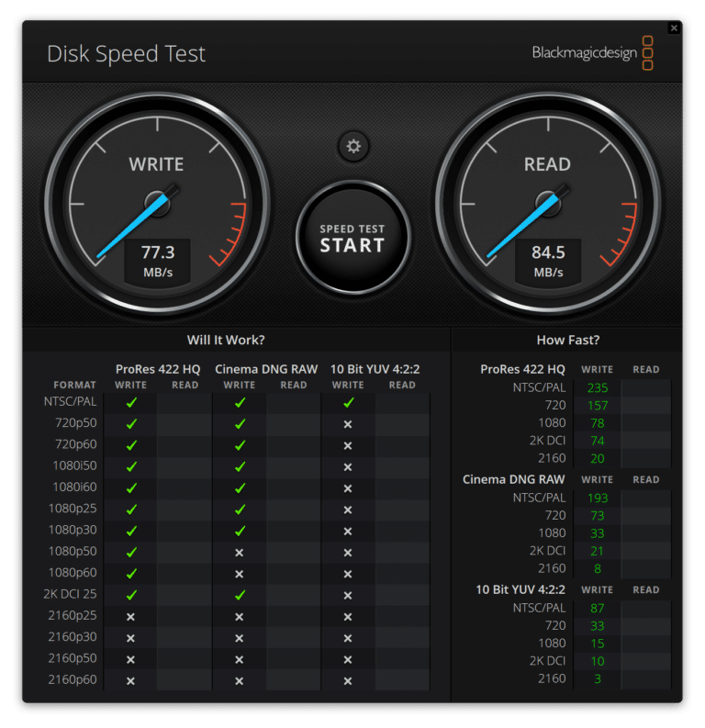Click the 1080p30 format row label
705x728 pixels.
click(x=73, y=530)
